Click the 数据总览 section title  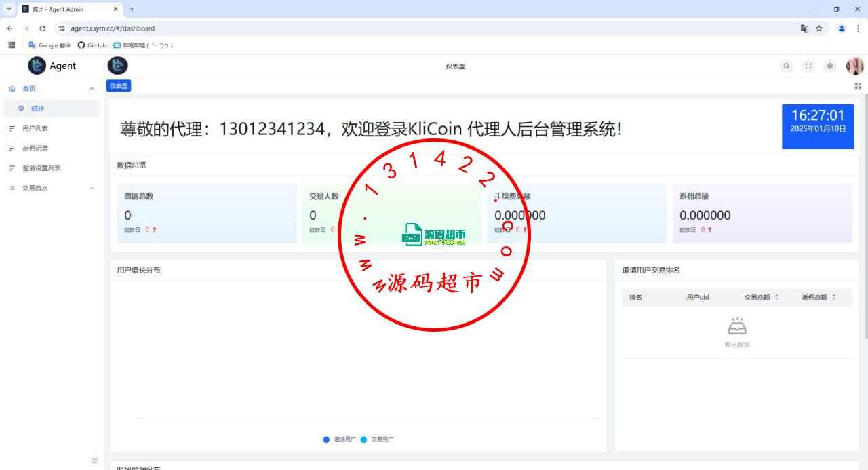(131, 165)
